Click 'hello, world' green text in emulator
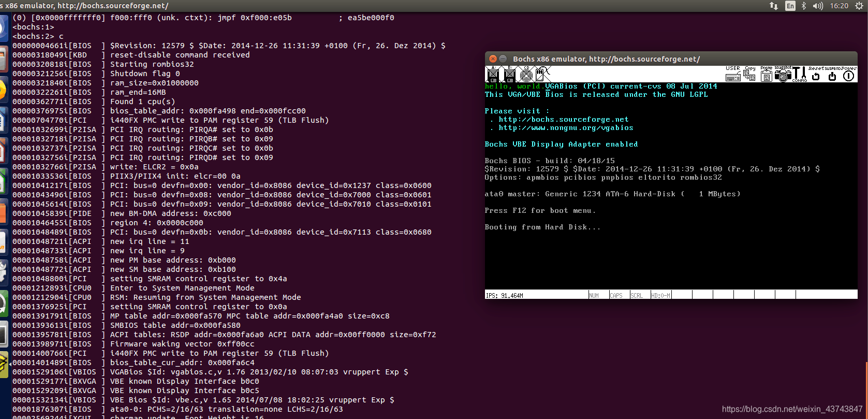Image resolution: width=868 pixels, height=419 pixels. coord(512,86)
